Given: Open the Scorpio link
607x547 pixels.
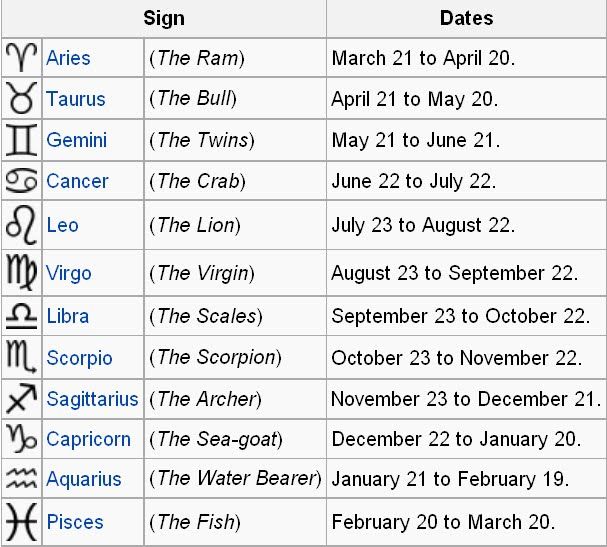Looking at the screenshot, I should tap(79, 358).
